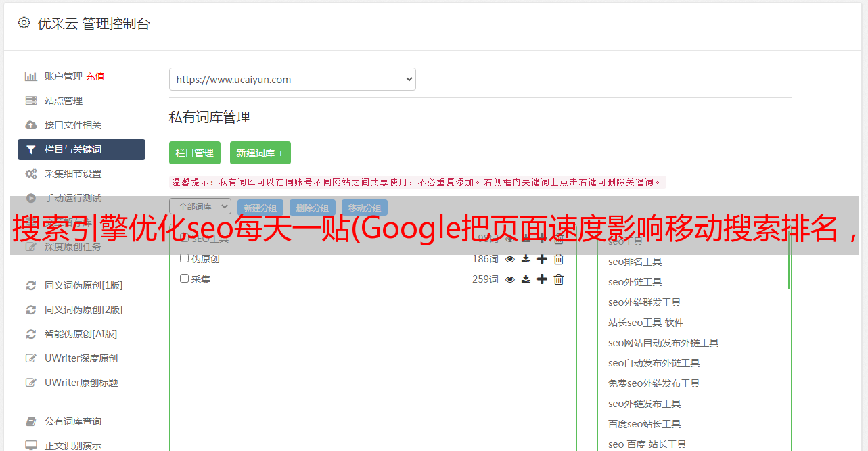Viewport: 868px width, 451px height.
Task: Select keyword seo外链群发工具
Action: point(645,302)
